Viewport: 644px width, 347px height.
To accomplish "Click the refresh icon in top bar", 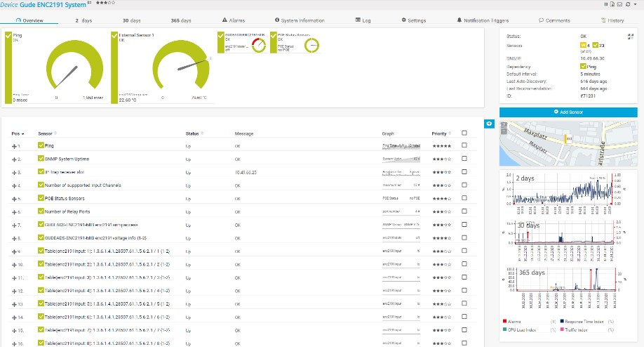I will click(x=629, y=4).
